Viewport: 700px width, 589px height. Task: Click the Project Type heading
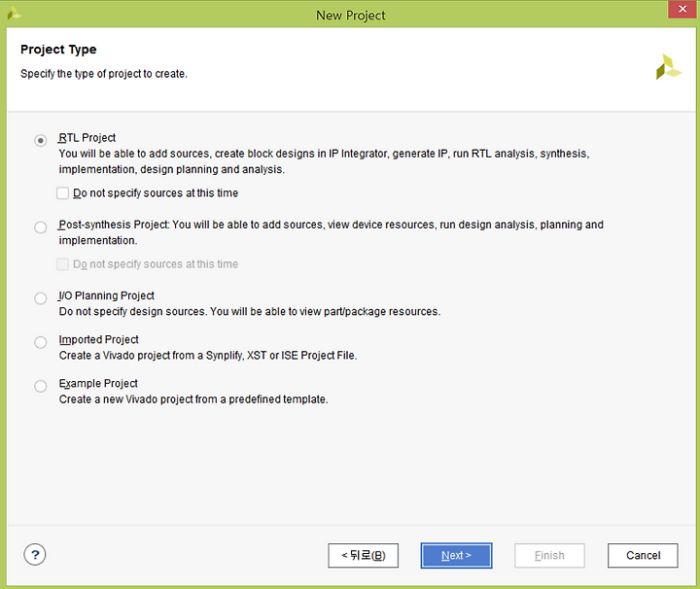(58, 50)
